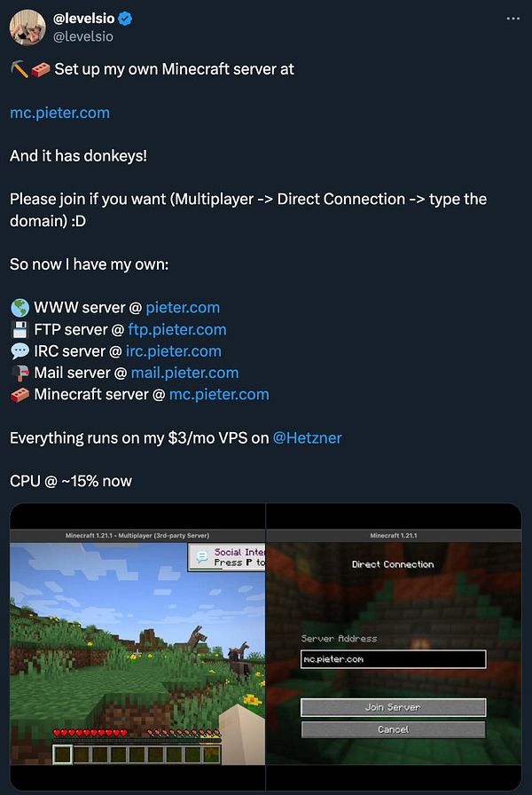This screenshot has height=795, width=532.
Task: Open the levelsio profile avatar
Action: click(27, 28)
